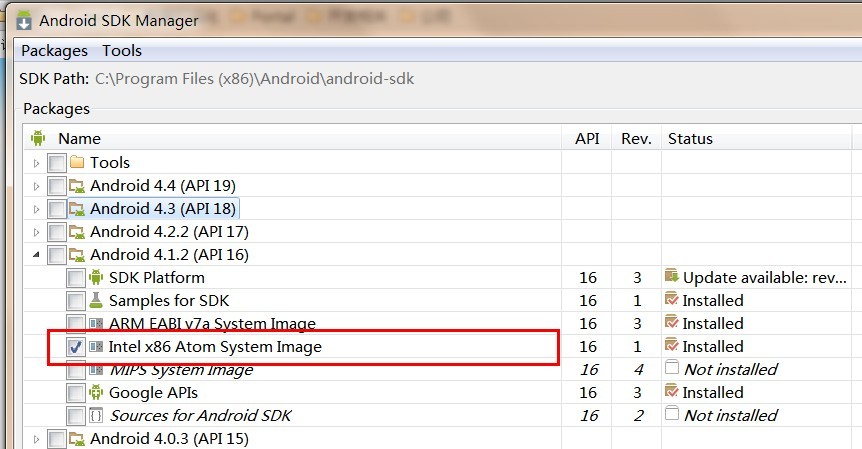This screenshot has width=862, height=449.
Task: Select the MIPS System Image row label
Action: [x=181, y=370]
